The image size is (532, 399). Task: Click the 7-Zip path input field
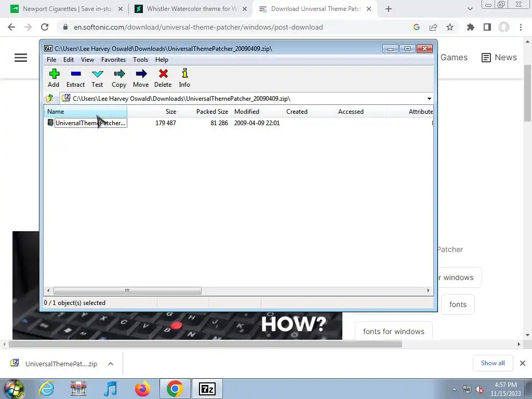[x=243, y=99]
